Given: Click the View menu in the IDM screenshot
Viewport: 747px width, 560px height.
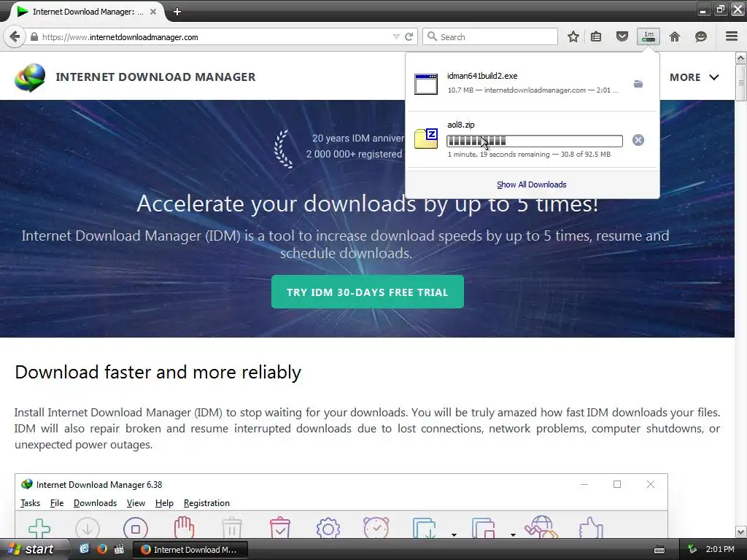Looking at the screenshot, I should [x=136, y=503].
